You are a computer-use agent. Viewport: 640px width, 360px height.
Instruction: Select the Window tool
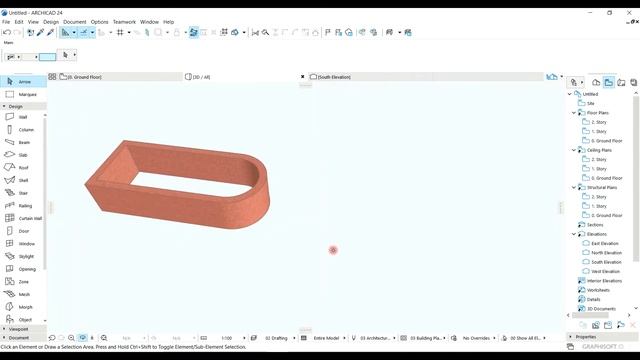(x=22, y=244)
